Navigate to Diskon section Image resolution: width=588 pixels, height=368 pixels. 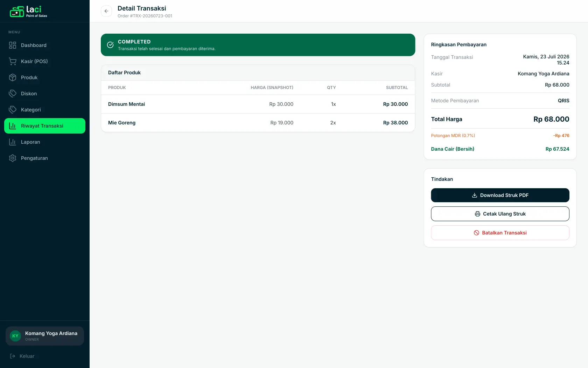[45, 94]
